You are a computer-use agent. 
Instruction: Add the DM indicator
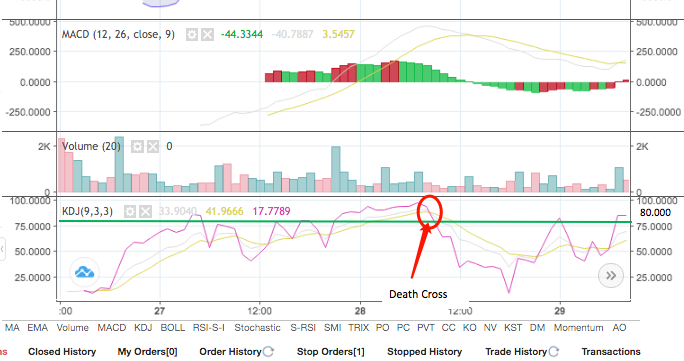537,328
